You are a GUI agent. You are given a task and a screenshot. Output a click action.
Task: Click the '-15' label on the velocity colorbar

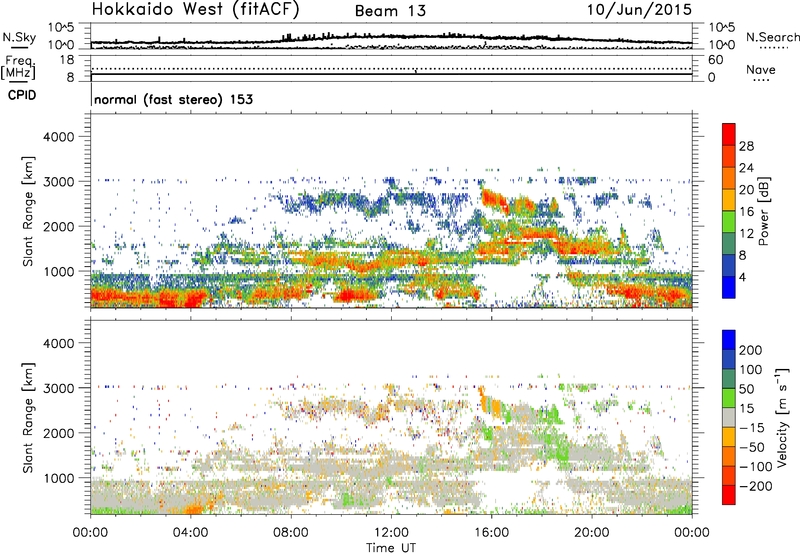[752, 428]
